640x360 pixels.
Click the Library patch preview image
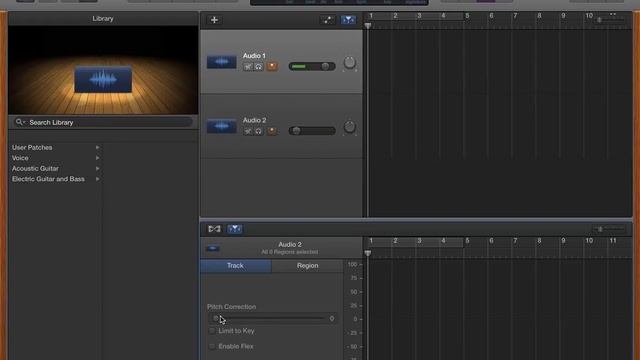103,70
